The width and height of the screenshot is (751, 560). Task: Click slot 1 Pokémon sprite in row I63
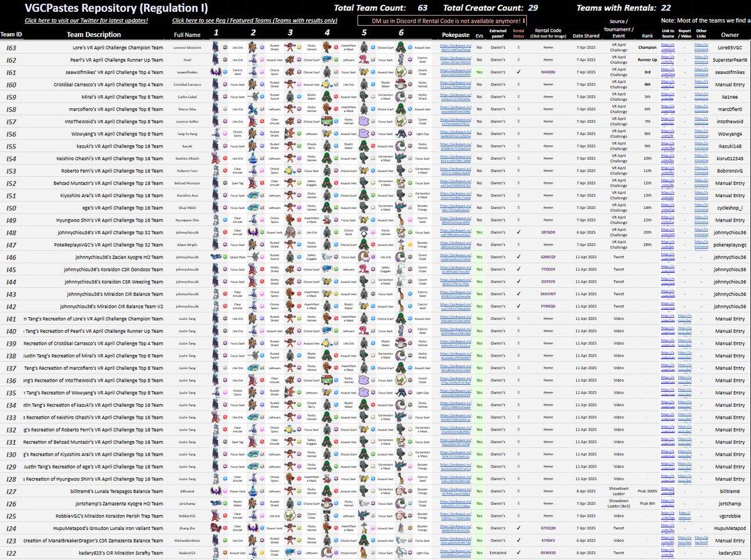click(x=216, y=48)
